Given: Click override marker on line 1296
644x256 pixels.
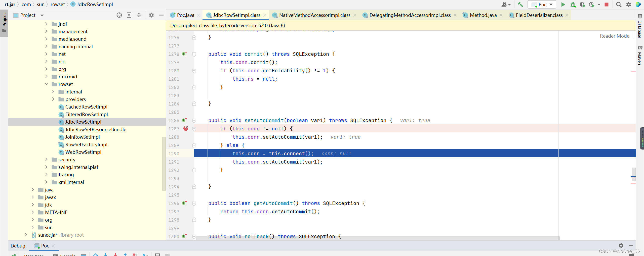Looking at the screenshot, I should pos(185,203).
